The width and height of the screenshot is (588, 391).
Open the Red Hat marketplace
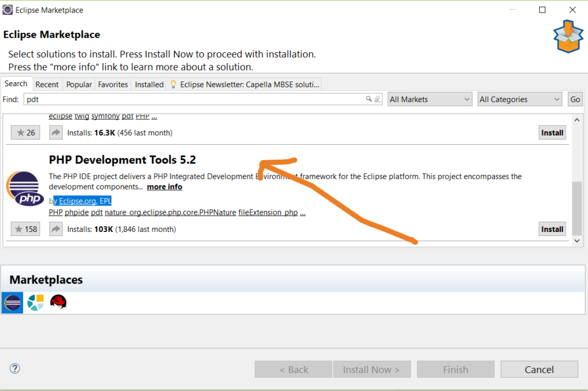(x=58, y=303)
